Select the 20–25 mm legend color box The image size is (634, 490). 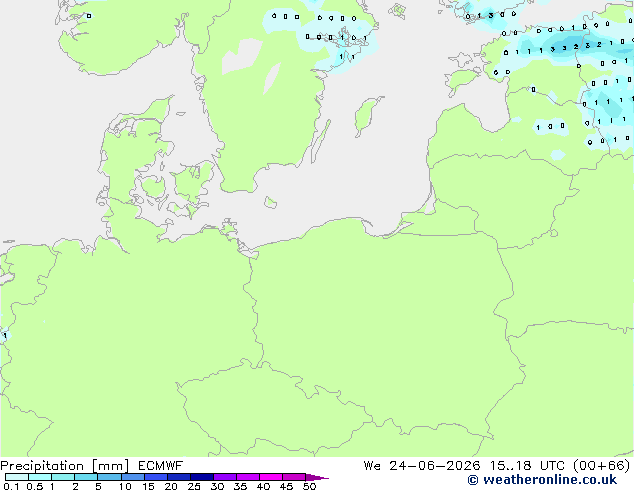click(179, 477)
